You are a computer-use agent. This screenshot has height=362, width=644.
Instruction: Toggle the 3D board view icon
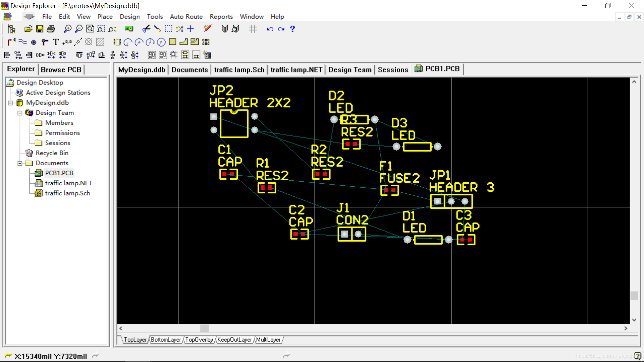pyautogui.click(x=129, y=29)
